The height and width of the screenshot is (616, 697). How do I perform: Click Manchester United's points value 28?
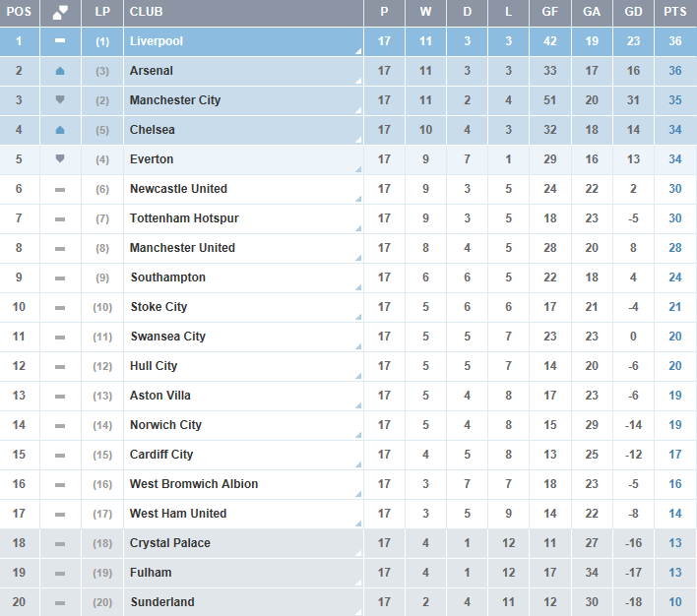click(675, 248)
